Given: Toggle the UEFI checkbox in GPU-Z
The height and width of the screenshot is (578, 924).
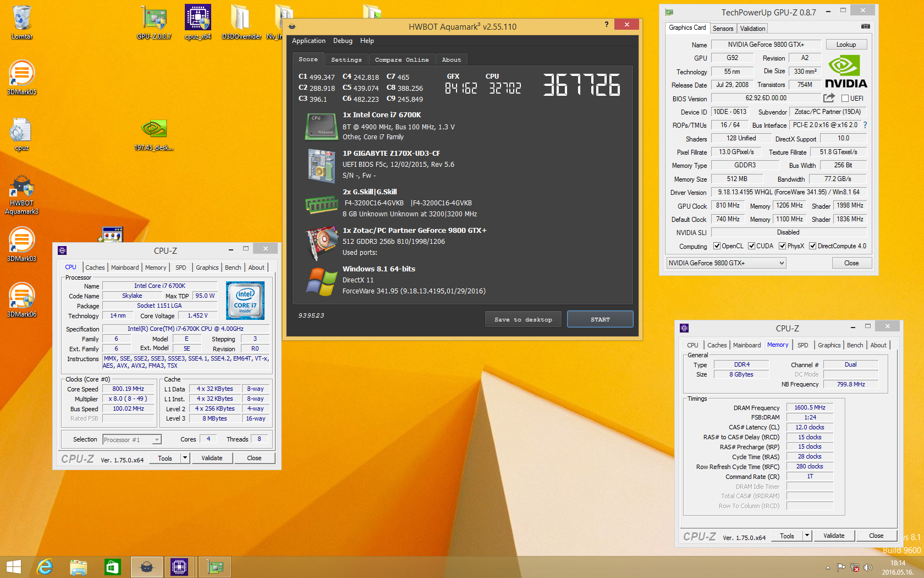Looking at the screenshot, I should click(845, 99).
